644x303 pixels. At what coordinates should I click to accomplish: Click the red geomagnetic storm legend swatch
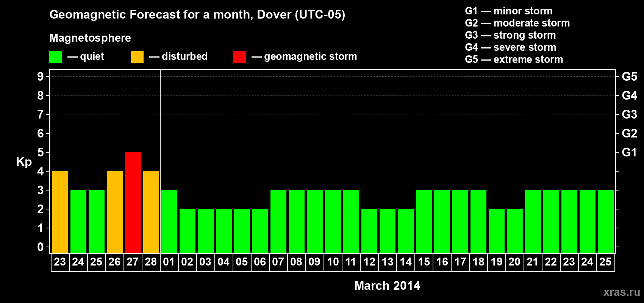[239, 57]
